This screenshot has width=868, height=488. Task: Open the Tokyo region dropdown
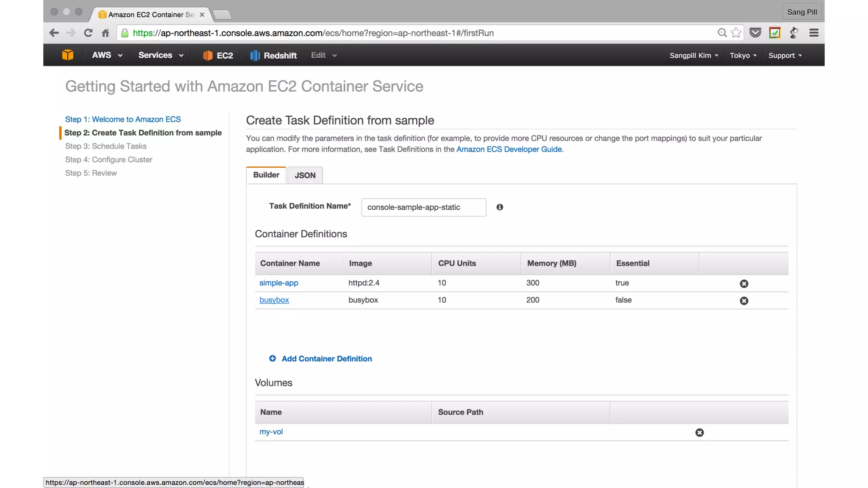click(x=743, y=55)
